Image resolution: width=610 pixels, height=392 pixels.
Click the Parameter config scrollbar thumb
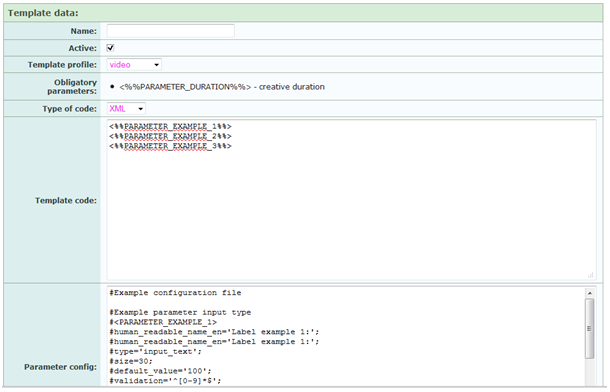tap(590, 329)
